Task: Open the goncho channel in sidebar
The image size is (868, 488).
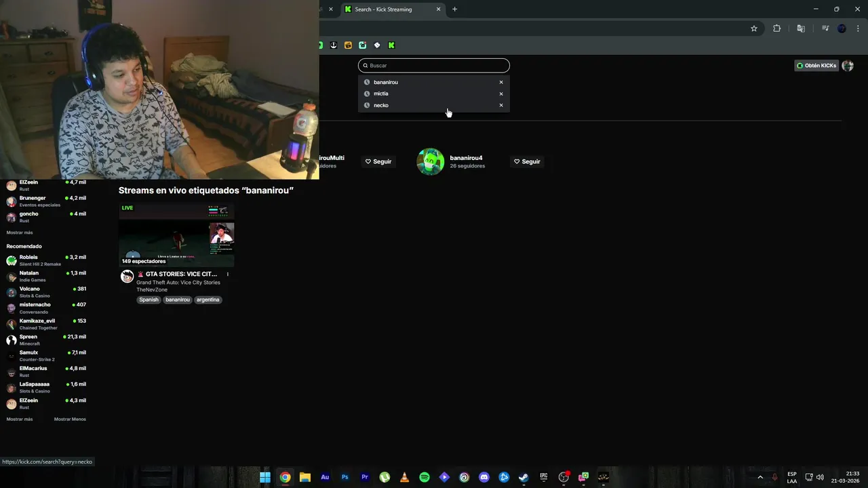Action: [46, 217]
